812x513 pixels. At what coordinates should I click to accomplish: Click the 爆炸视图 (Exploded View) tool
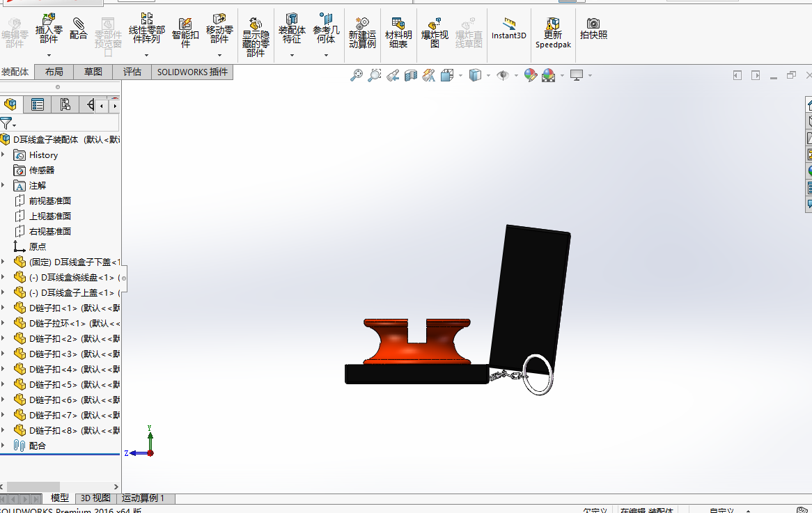(435, 32)
